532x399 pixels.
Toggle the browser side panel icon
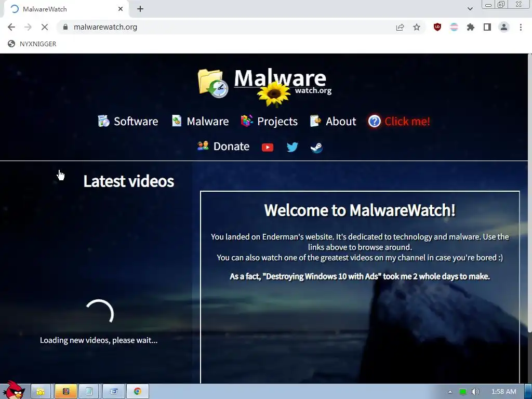click(x=487, y=27)
